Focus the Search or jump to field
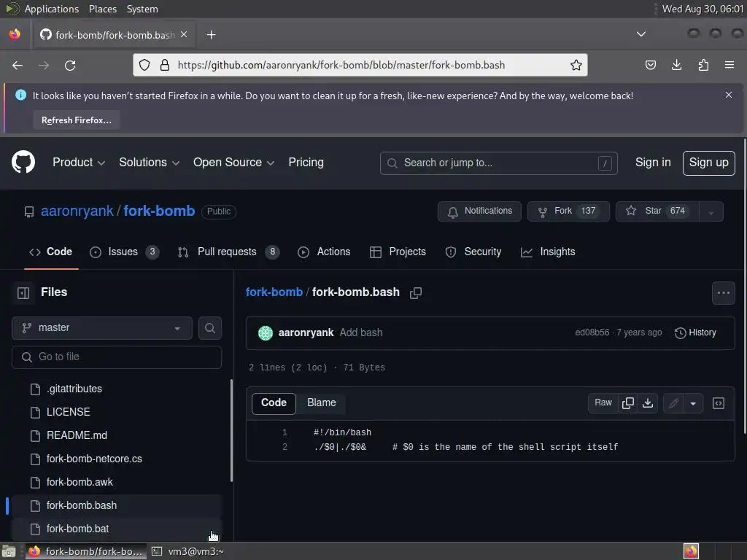Viewport: 747px width, 560px height. 499,163
